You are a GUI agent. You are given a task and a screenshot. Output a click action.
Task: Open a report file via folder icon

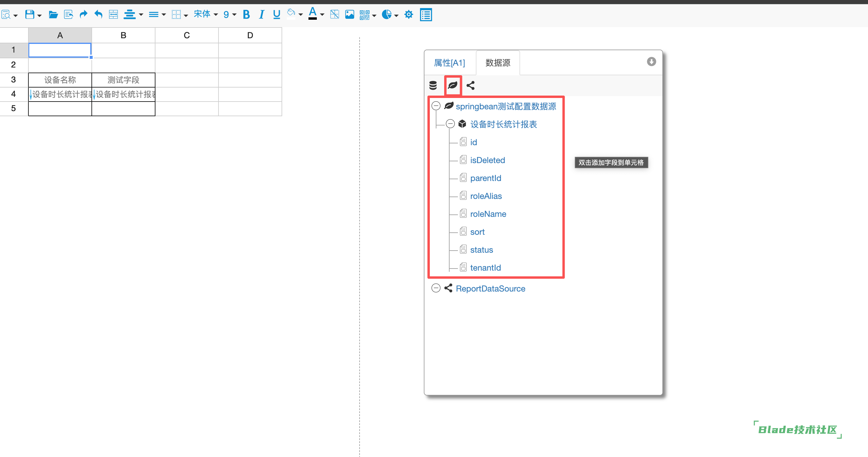[x=53, y=14]
